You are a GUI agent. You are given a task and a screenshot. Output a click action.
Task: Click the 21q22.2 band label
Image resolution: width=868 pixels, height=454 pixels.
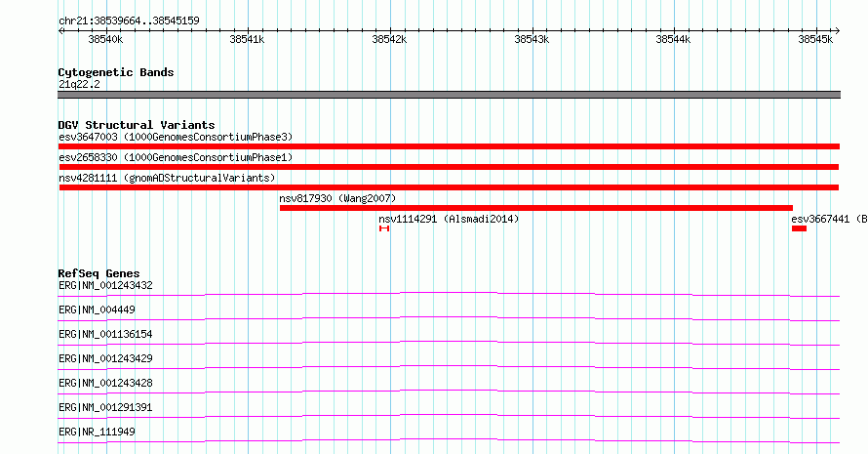click(x=79, y=84)
